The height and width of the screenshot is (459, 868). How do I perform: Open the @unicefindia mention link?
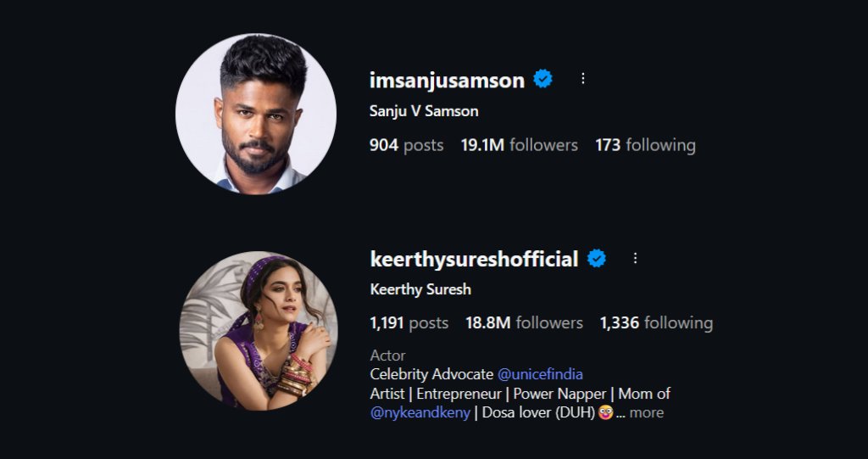click(540, 374)
